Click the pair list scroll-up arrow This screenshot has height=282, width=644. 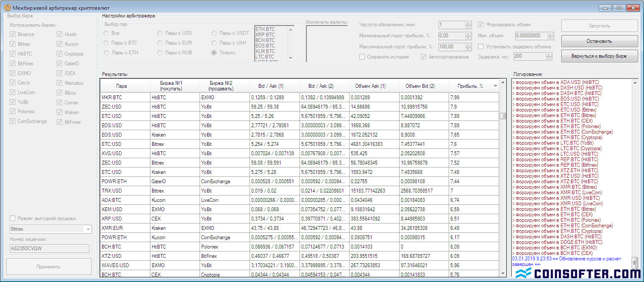(291, 29)
